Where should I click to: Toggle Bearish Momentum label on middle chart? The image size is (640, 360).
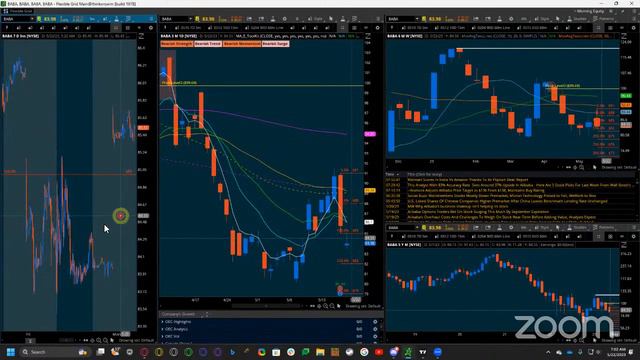pyautogui.click(x=242, y=44)
